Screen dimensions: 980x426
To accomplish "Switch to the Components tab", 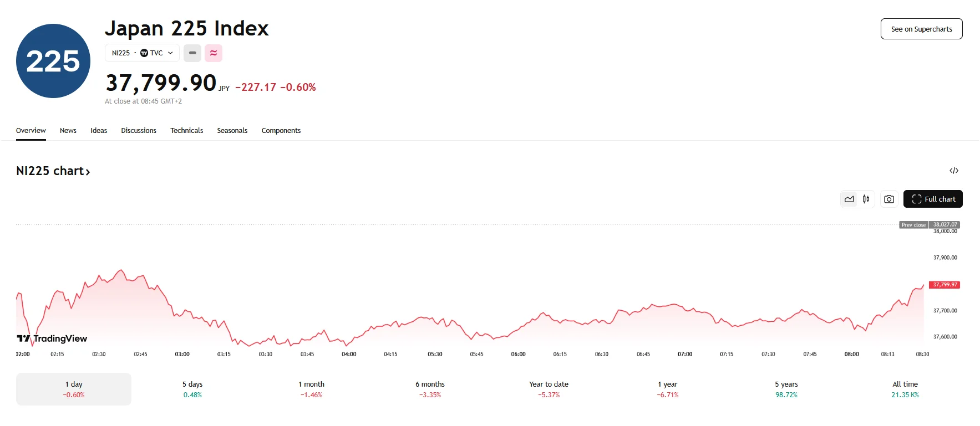I will pyautogui.click(x=281, y=131).
